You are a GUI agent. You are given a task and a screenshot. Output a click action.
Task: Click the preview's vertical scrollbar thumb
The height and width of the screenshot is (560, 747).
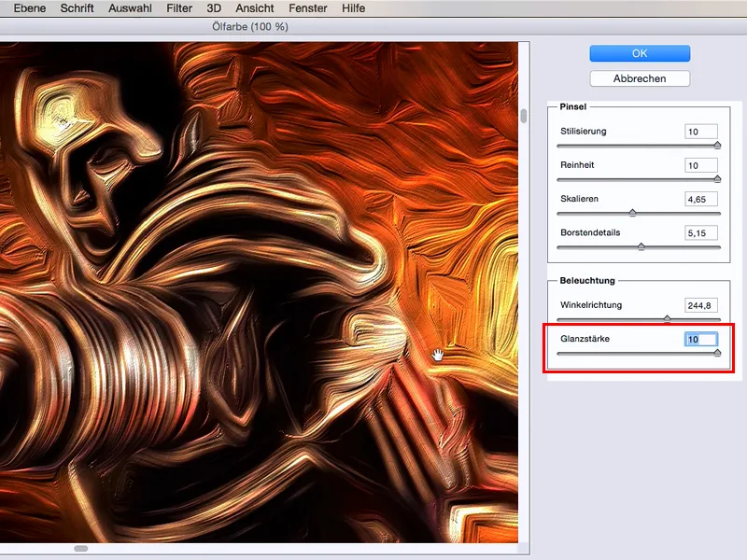pyautogui.click(x=524, y=117)
